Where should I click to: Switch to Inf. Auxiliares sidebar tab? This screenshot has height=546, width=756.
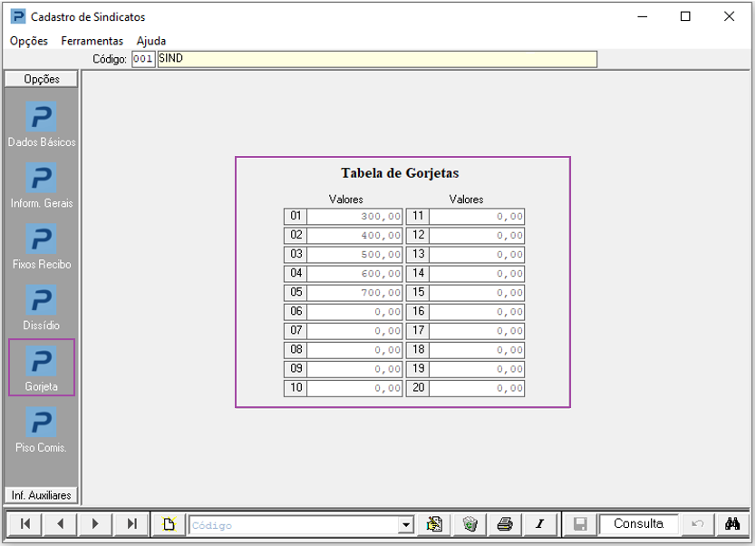(x=42, y=495)
